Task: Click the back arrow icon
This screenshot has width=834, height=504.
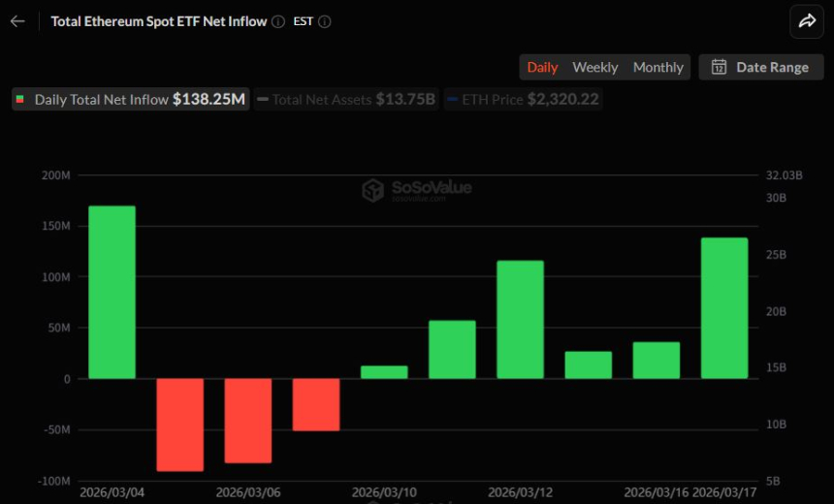Action: coord(17,21)
